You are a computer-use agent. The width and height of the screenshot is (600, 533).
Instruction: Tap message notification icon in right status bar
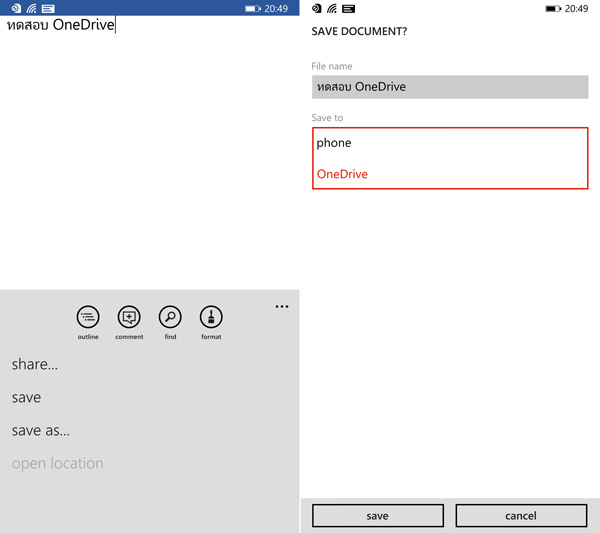(348, 8)
